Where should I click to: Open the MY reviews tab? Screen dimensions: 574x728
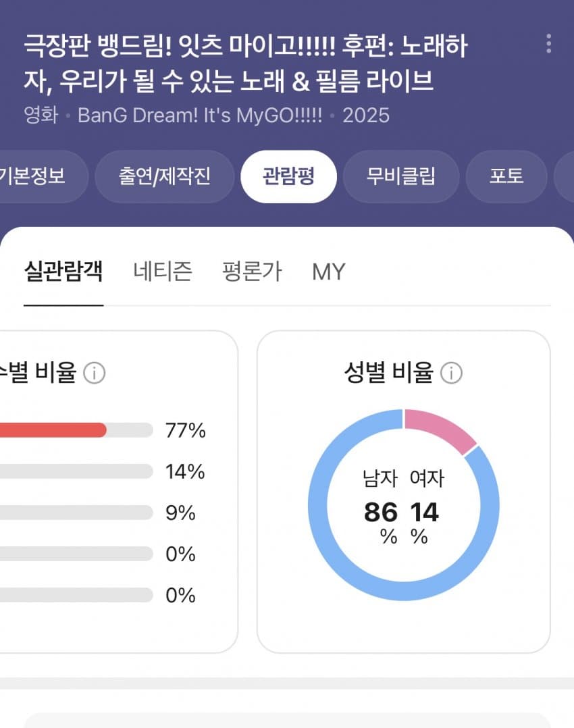(328, 271)
